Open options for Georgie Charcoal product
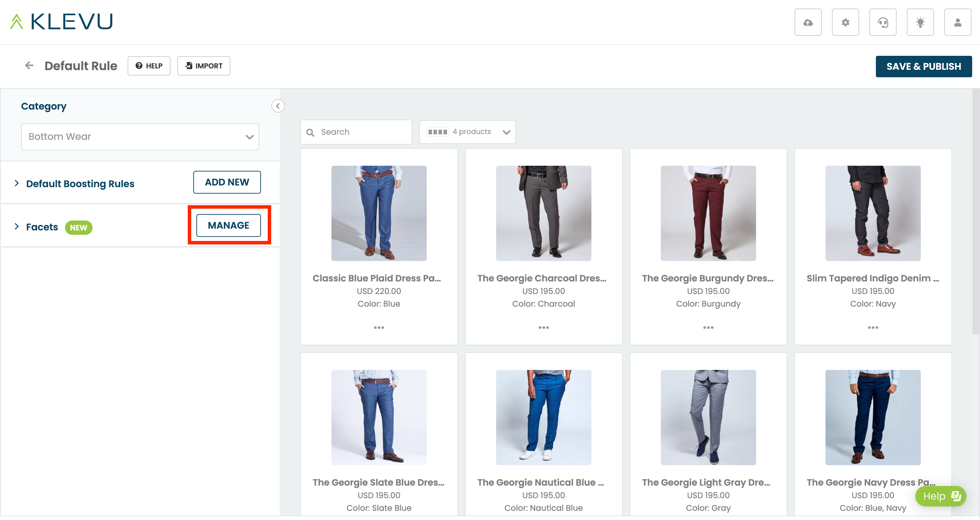The width and height of the screenshot is (980, 520). tap(544, 327)
